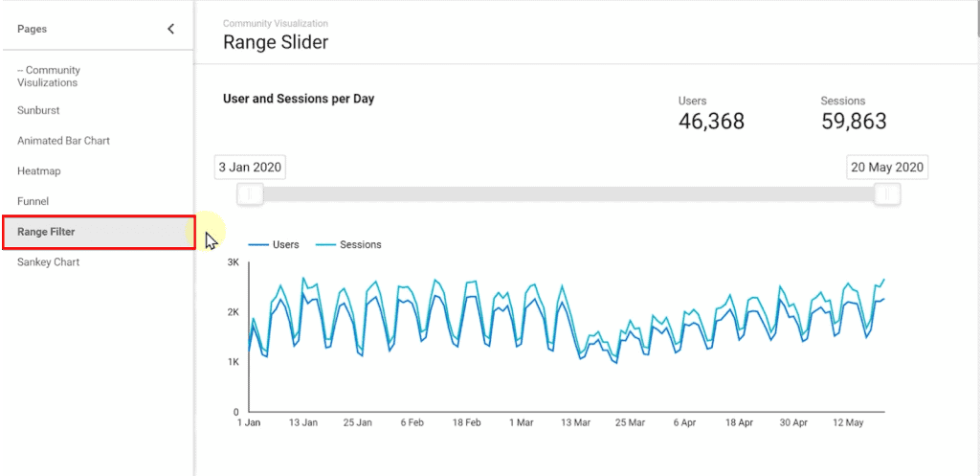The width and height of the screenshot is (980, 476).
Task: Click the Users scorecard value 46,368
Action: tap(711, 122)
